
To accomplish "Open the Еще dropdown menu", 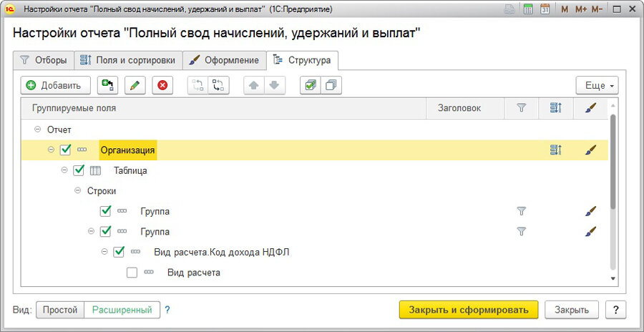I will [597, 85].
